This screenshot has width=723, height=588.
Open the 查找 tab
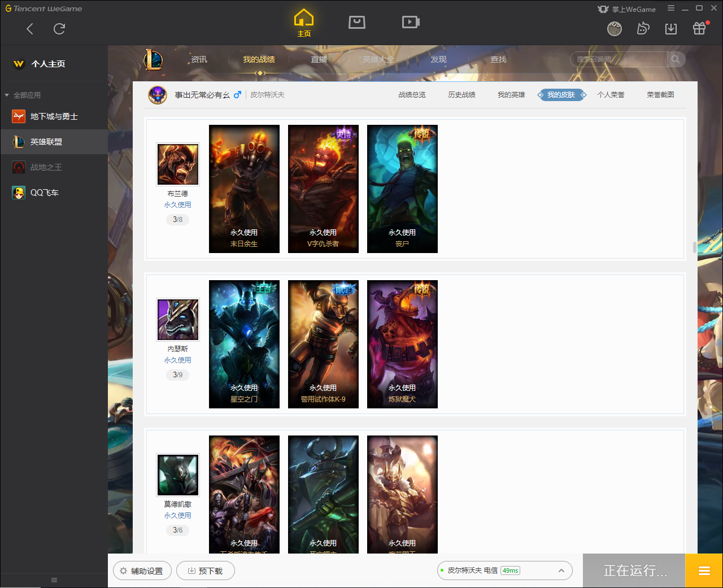pos(498,59)
